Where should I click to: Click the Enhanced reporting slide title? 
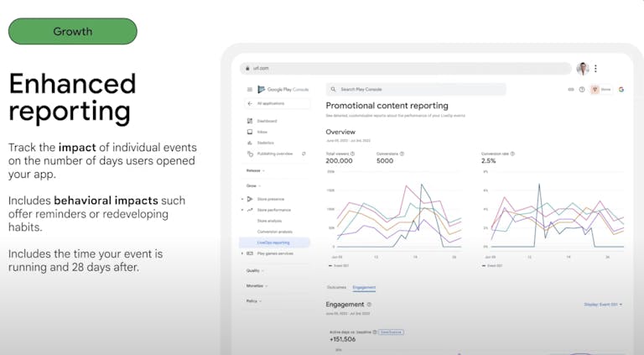tap(72, 97)
